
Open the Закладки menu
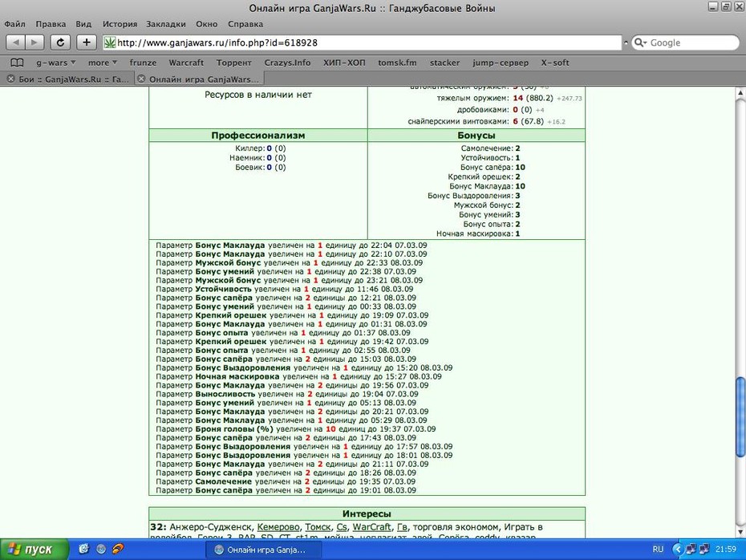coord(165,24)
